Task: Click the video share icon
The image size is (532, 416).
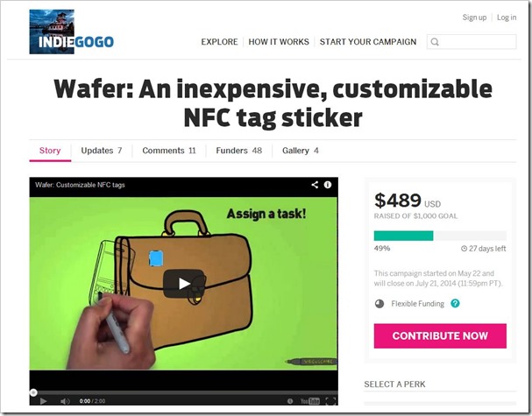Action: (315, 185)
